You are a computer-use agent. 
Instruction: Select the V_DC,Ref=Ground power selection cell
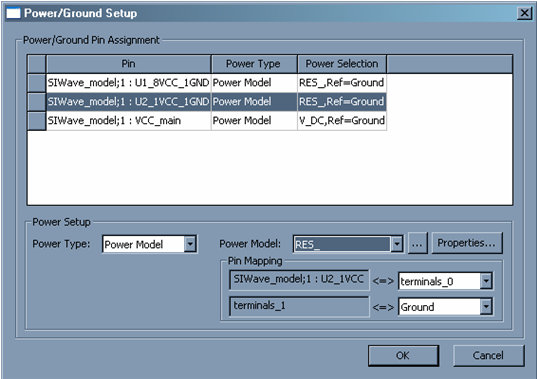coord(342,121)
